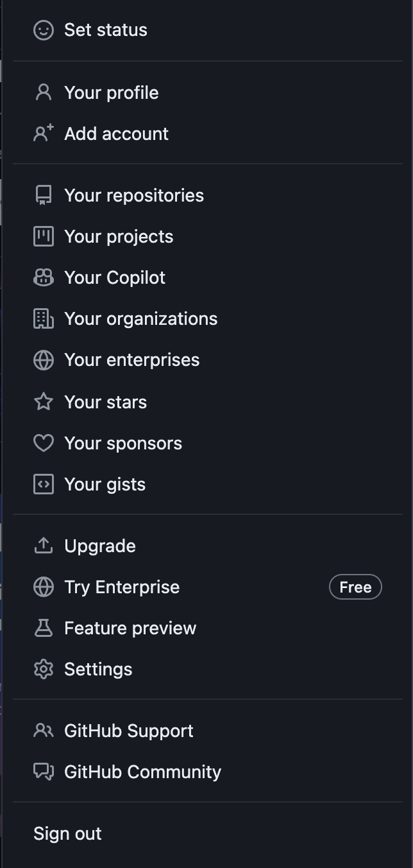Viewport: 413px width, 868px height.
Task: Open Your enterprises menu item
Action: click(131, 360)
